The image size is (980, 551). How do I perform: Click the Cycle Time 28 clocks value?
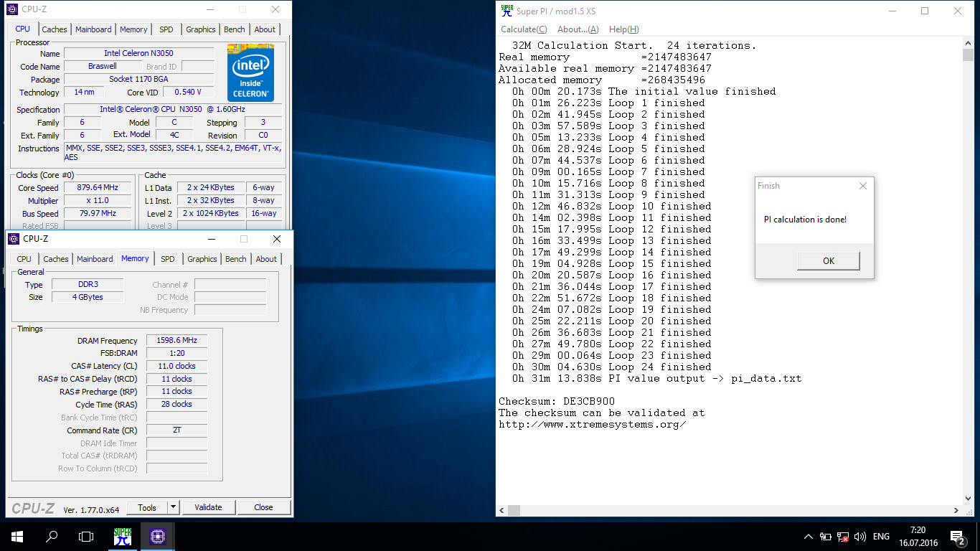(x=176, y=404)
